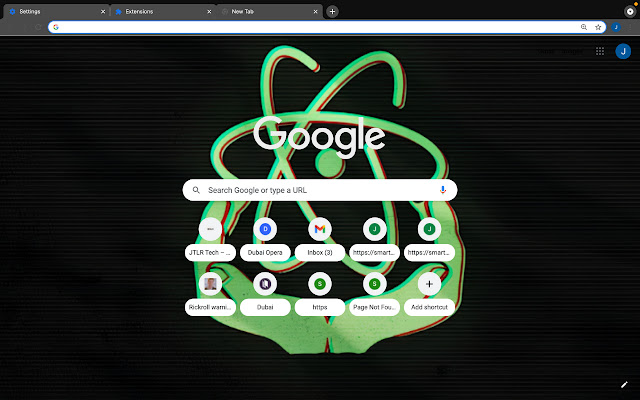Click the Add shortcut plus icon
This screenshot has height=400, width=640.
coord(429,284)
